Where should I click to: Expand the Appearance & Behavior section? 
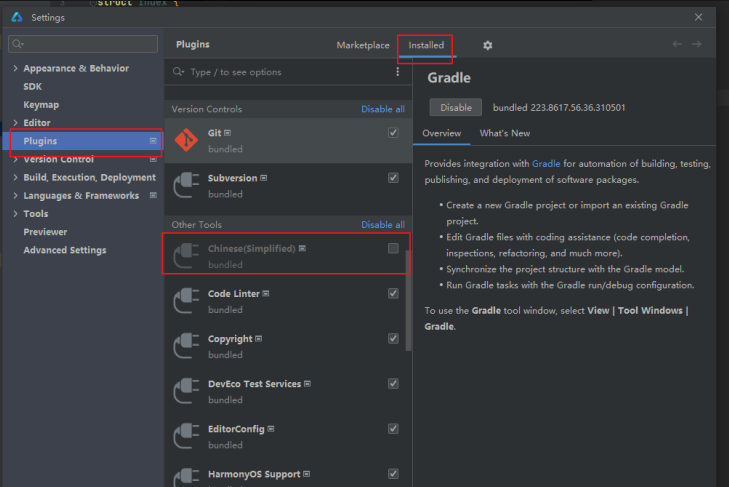pos(15,68)
